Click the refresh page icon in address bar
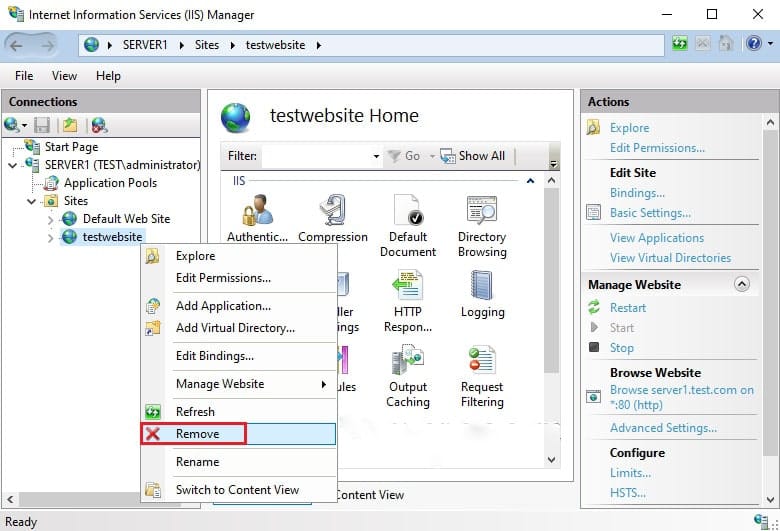Image resolution: width=780 pixels, height=531 pixels. 680,44
